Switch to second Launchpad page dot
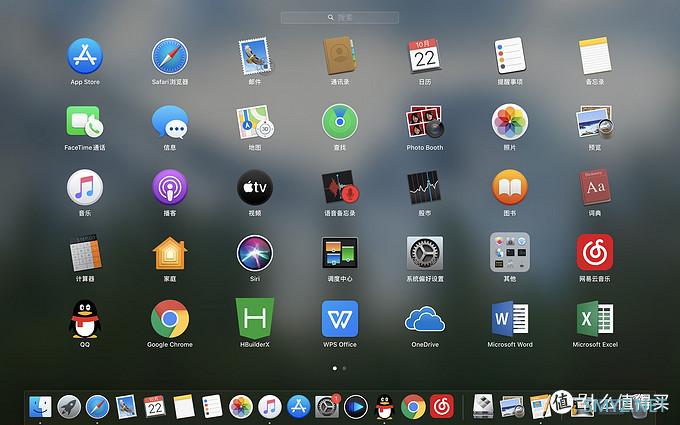The width and height of the screenshot is (680, 425). [344, 368]
